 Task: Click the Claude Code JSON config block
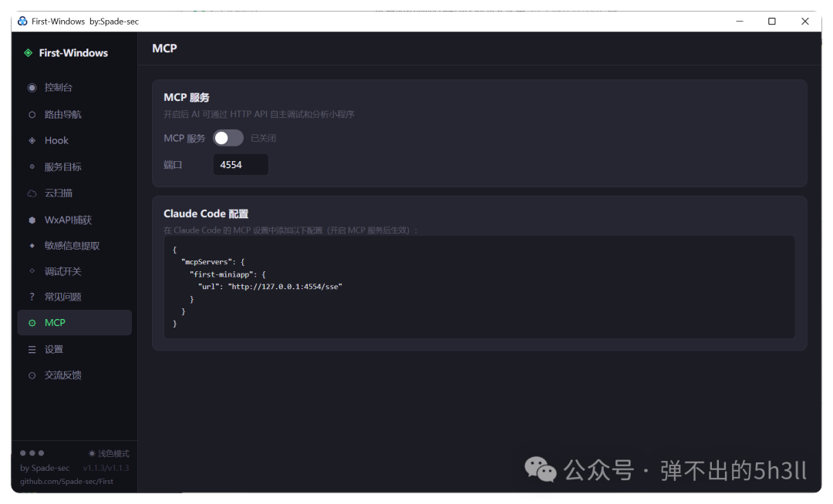click(479, 287)
